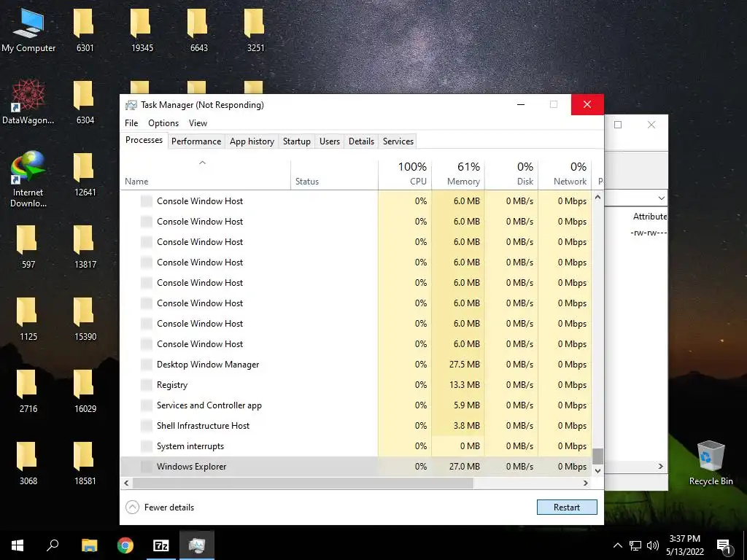747x560 pixels.
Task: Select the desktop folder named 2716
Action: (28, 391)
